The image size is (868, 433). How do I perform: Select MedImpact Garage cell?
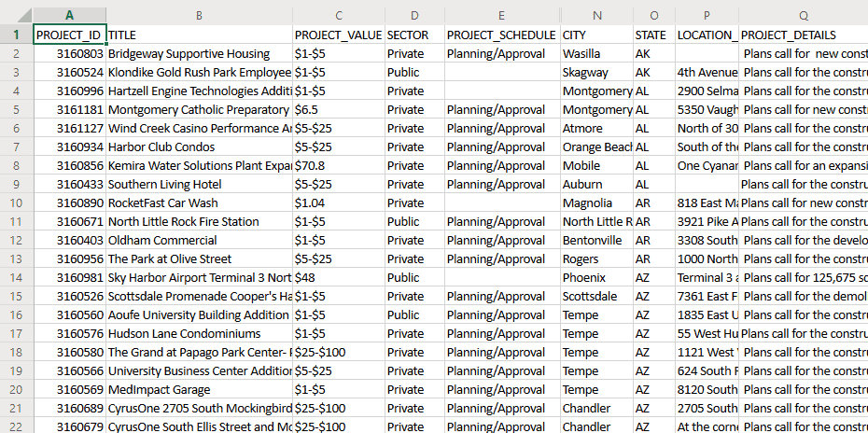click(200, 389)
